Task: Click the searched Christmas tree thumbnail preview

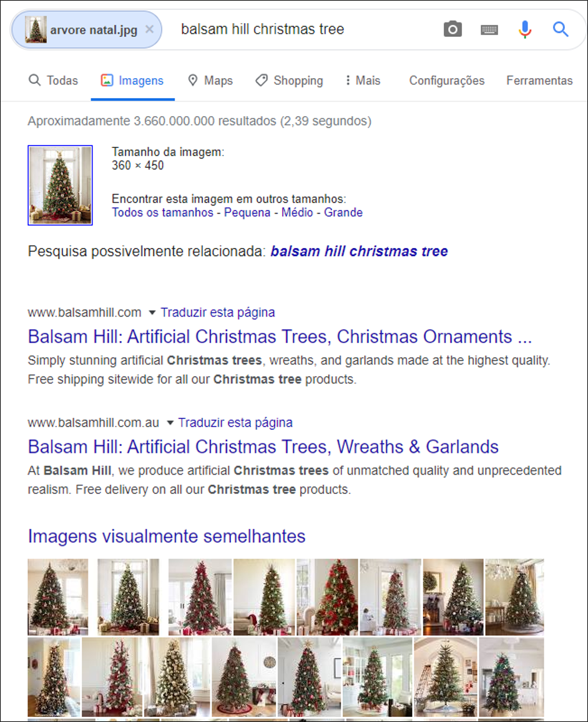Action: pyautogui.click(x=61, y=185)
